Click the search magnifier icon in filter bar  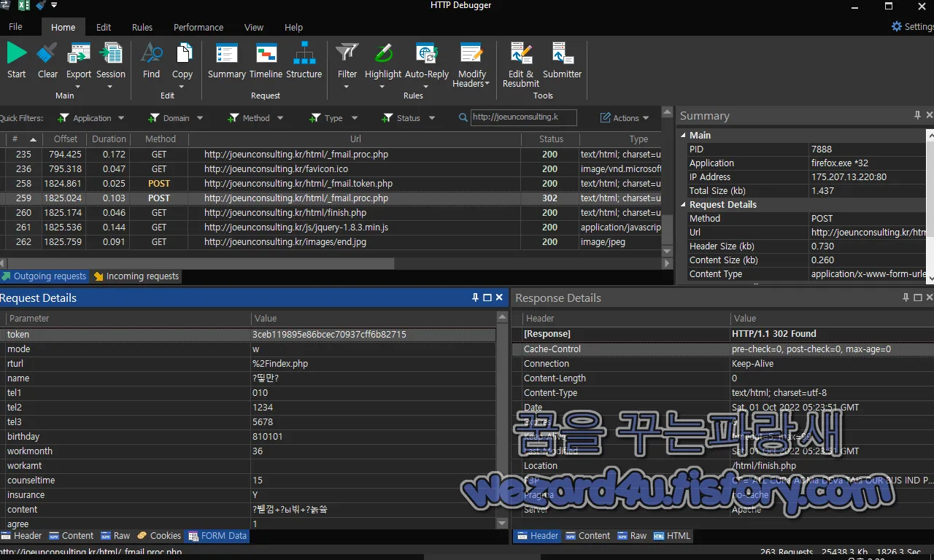tap(463, 117)
